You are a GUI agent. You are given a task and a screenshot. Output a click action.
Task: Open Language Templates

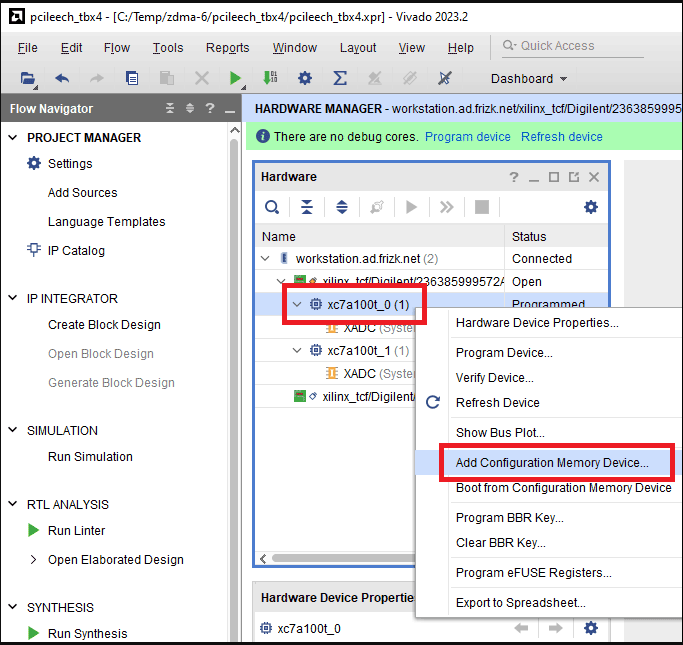tap(106, 222)
